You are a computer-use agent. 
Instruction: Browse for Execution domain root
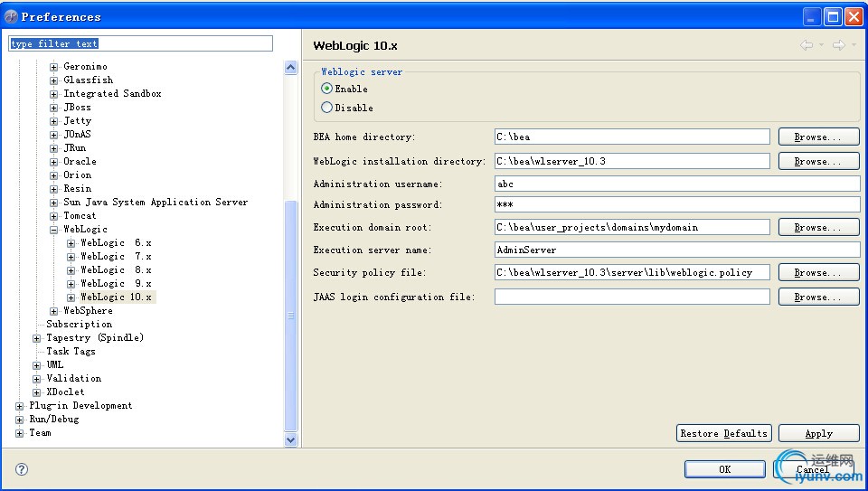point(819,227)
